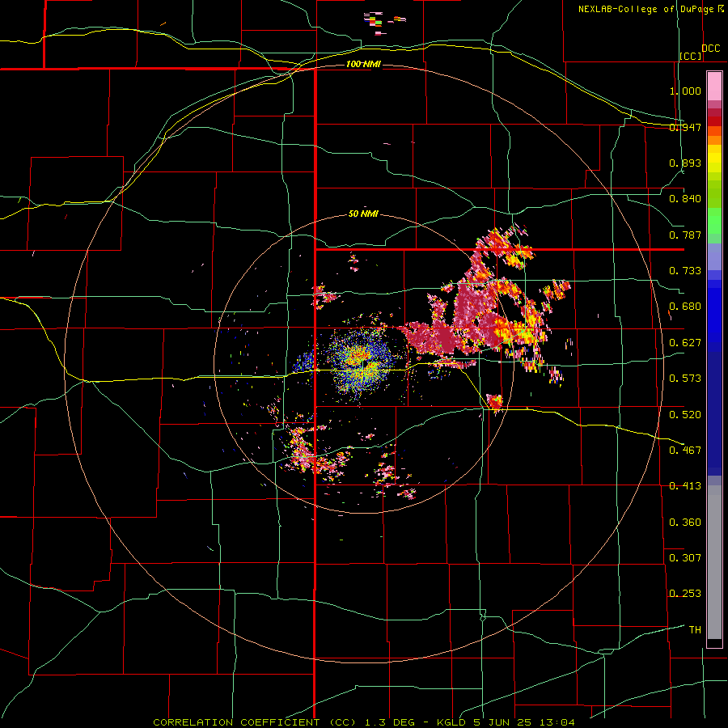Select the 0.467 legend value

coord(685,451)
